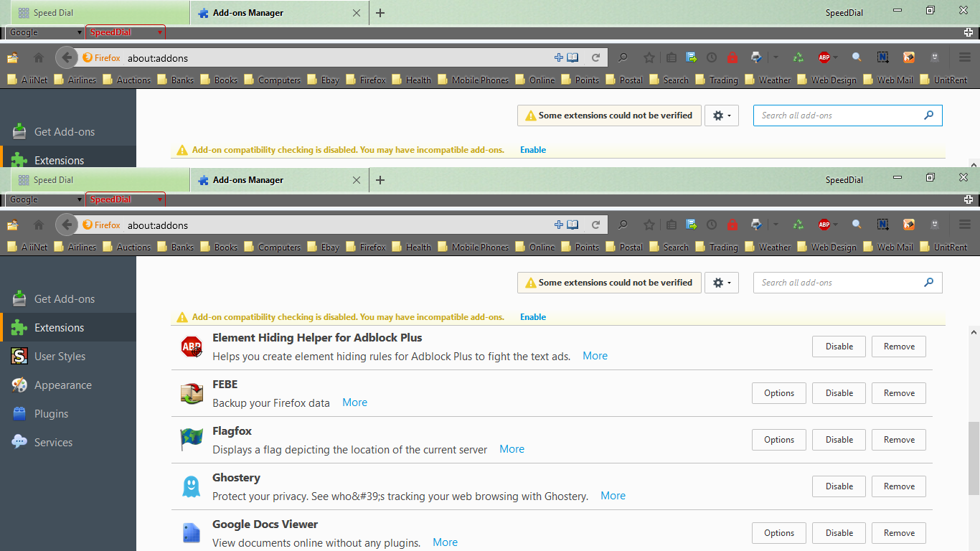Disable the Ghostery extension
The width and height of the screenshot is (980, 551).
click(839, 486)
